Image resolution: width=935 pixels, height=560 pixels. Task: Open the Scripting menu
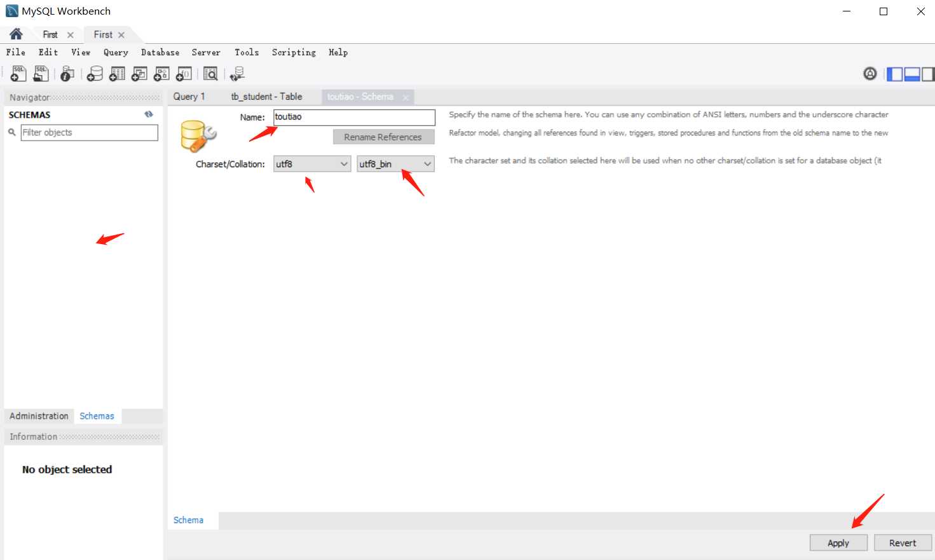[x=294, y=52]
